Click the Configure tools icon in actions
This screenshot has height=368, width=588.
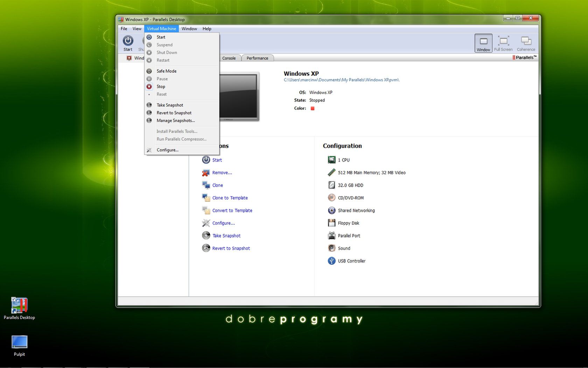206,223
